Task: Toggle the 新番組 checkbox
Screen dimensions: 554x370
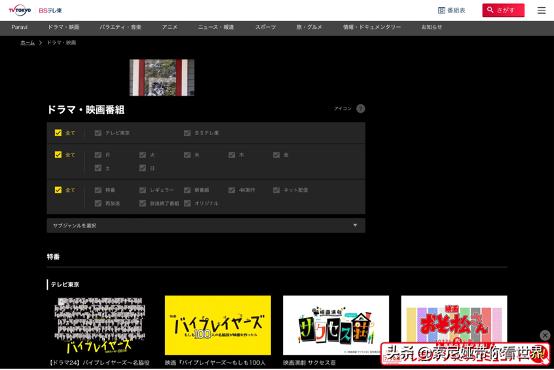Action: tap(187, 190)
